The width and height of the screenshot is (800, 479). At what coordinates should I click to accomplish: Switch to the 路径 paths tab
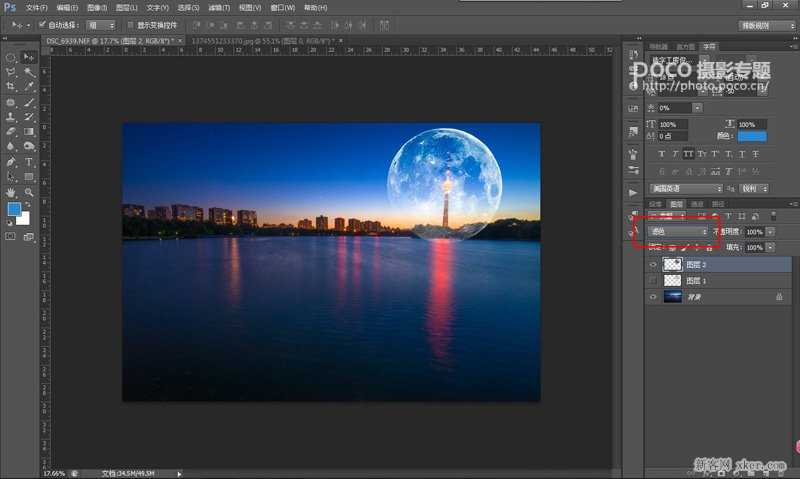pyautogui.click(x=718, y=204)
